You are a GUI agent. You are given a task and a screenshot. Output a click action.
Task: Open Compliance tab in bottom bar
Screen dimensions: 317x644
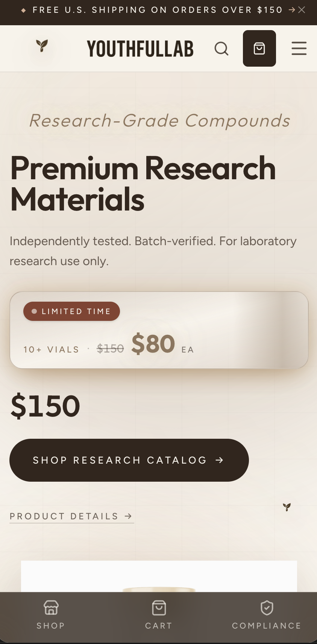pyautogui.click(x=267, y=615)
